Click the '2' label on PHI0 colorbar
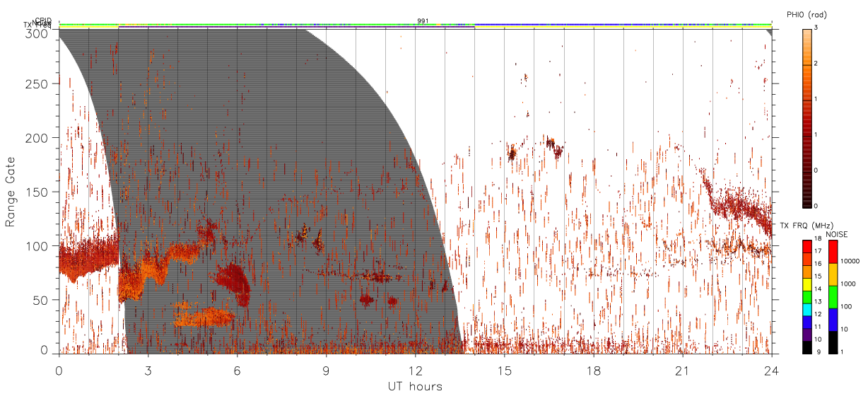Image resolution: width=868 pixels, height=401 pixels. tap(816, 64)
